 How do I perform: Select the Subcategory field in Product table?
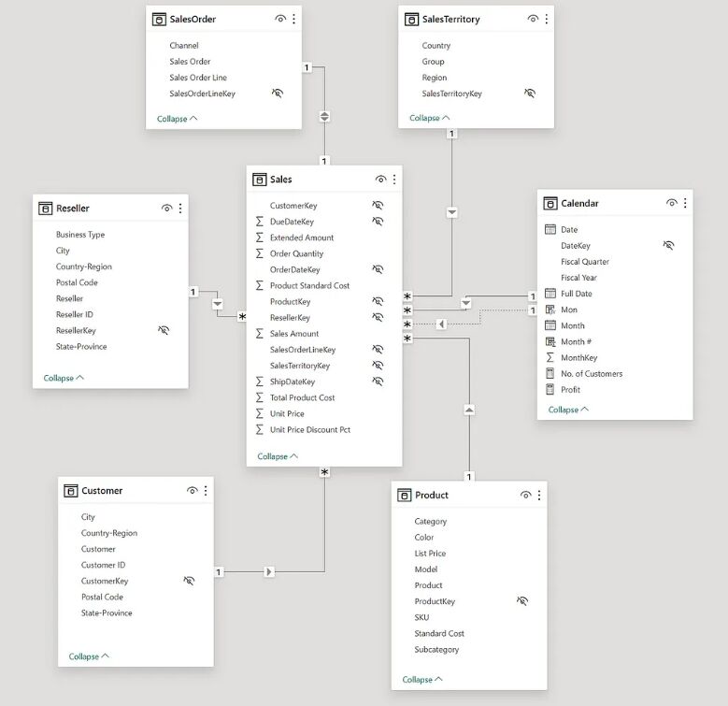click(x=436, y=649)
